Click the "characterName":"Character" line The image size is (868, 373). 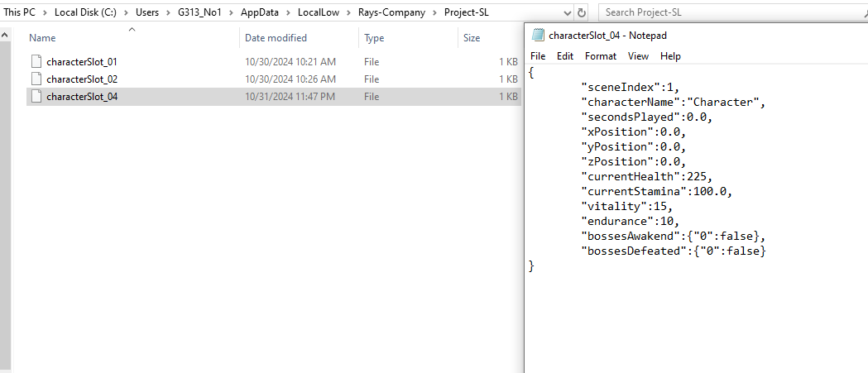click(x=674, y=103)
